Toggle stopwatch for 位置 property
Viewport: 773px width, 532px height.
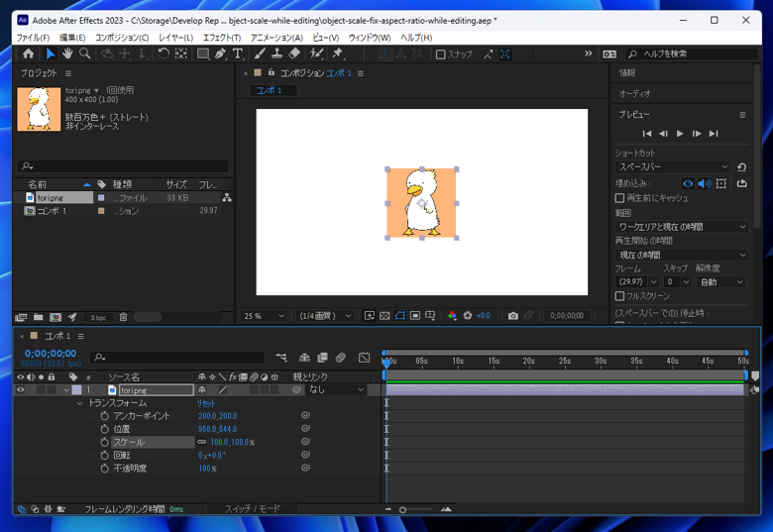(104, 429)
